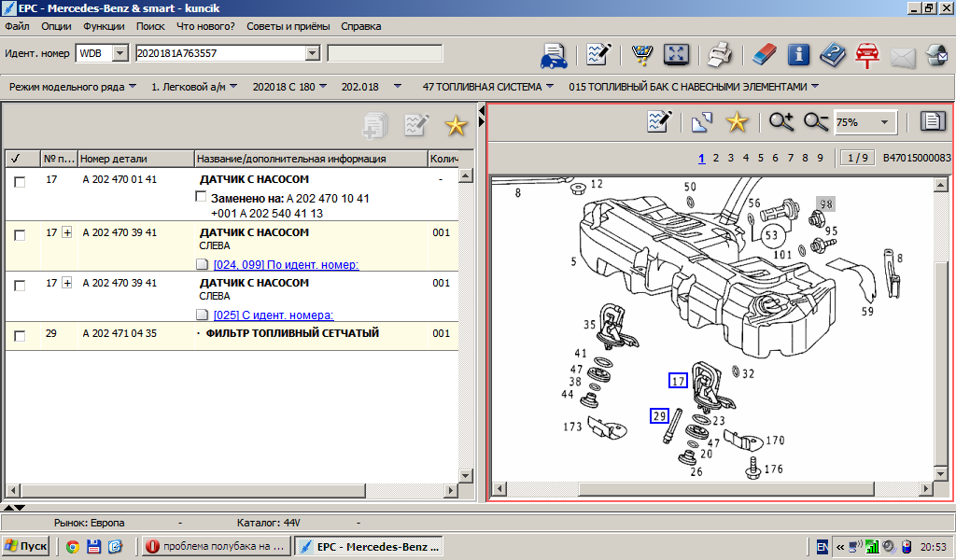Open the shopping cart icon

(642, 56)
